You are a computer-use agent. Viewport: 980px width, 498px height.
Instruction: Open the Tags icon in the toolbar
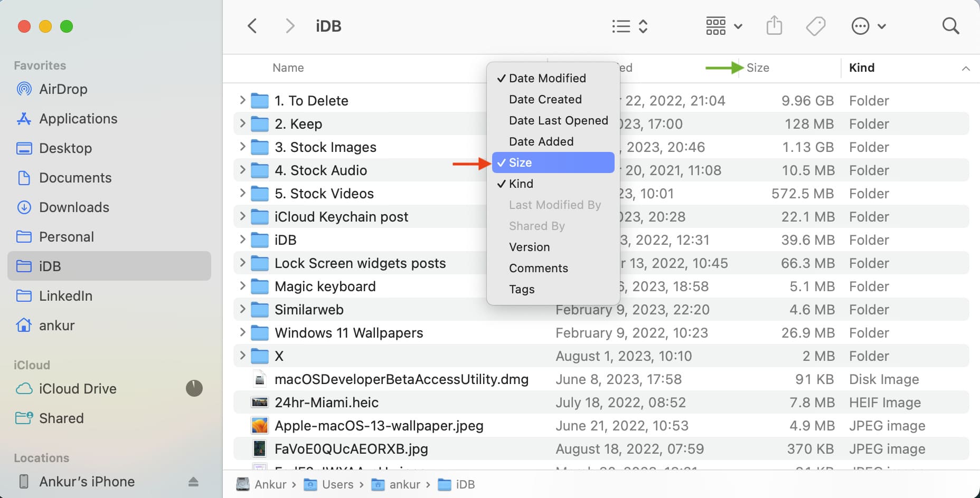pyautogui.click(x=815, y=25)
